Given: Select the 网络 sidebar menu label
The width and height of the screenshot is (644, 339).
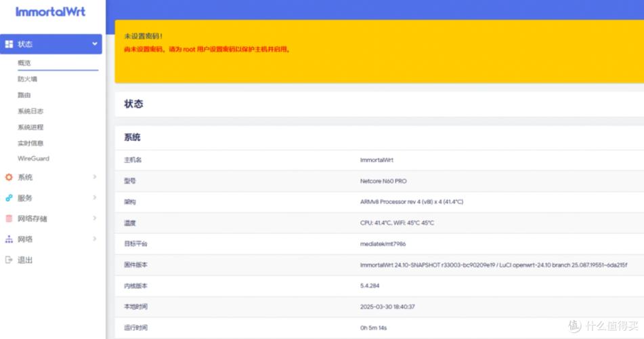Looking at the screenshot, I should point(25,239).
